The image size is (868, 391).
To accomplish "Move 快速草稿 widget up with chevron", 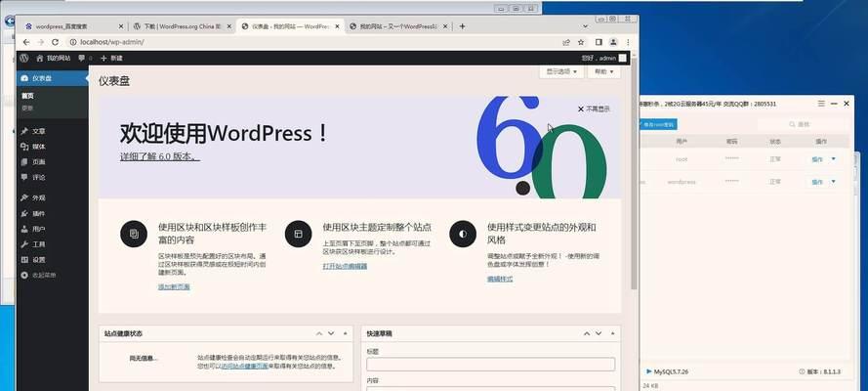I will tap(587, 333).
